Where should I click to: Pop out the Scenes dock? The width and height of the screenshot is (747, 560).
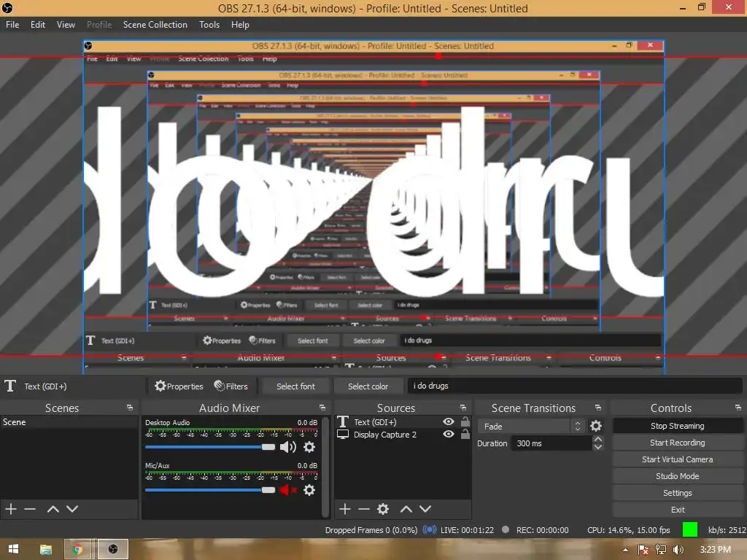click(x=130, y=408)
